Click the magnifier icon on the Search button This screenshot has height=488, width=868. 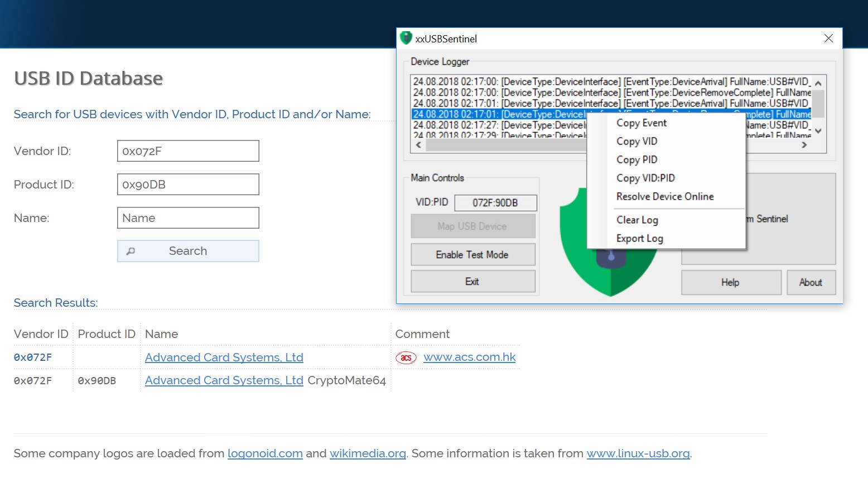pyautogui.click(x=131, y=251)
